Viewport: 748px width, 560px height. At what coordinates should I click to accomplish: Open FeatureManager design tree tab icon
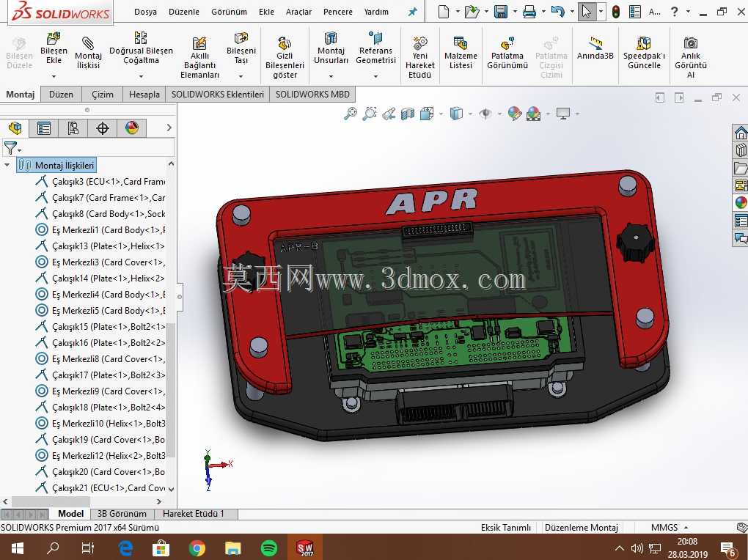tap(15, 128)
